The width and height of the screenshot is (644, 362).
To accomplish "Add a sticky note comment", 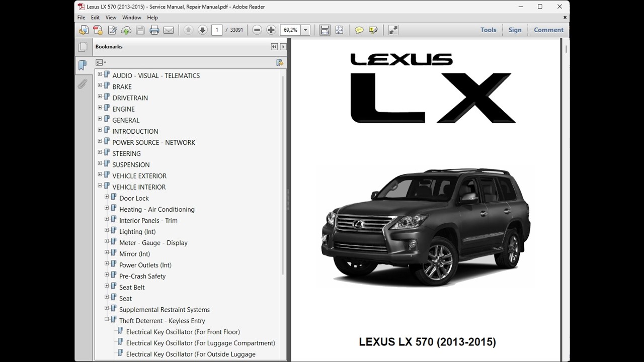I will coord(359,30).
